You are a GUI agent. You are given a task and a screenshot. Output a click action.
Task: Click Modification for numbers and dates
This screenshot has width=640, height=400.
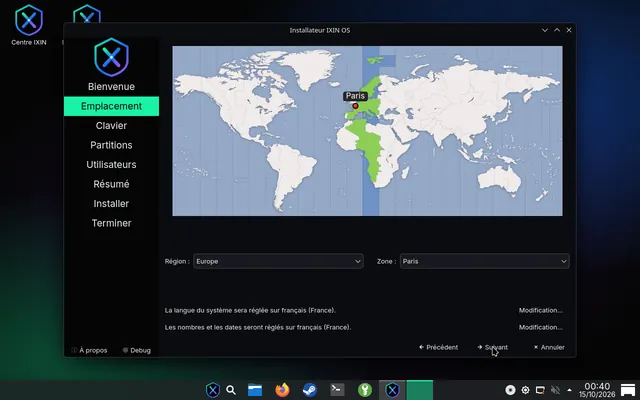click(540, 327)
